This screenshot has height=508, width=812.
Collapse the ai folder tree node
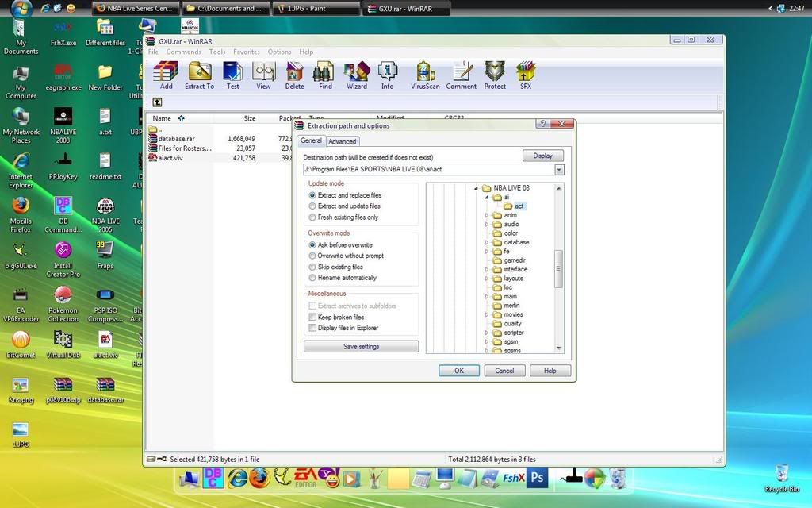click(x=487, y=197)
